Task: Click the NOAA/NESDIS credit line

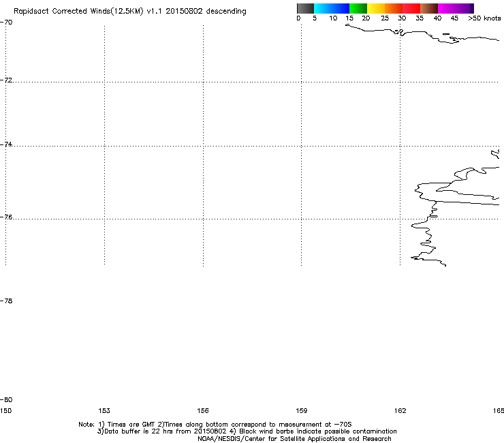Action: 294,439
